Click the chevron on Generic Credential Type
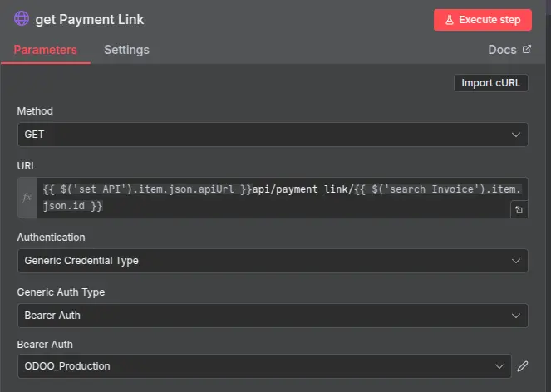 (516, 261)
